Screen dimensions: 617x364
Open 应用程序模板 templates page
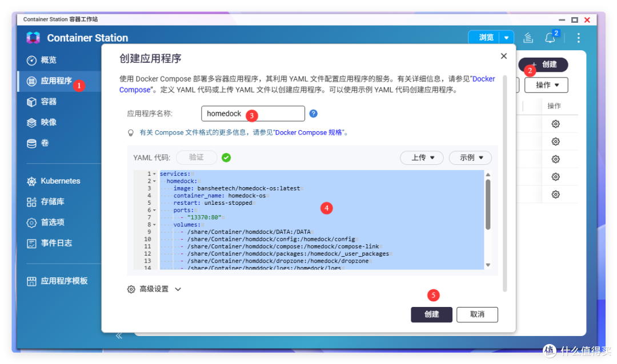click(x=58, y=281)
